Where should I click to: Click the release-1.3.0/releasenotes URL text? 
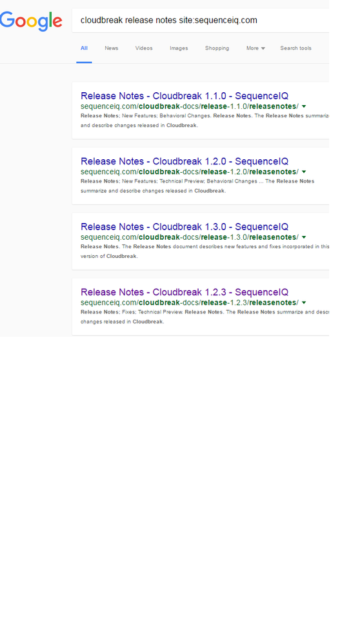(190, 237)
